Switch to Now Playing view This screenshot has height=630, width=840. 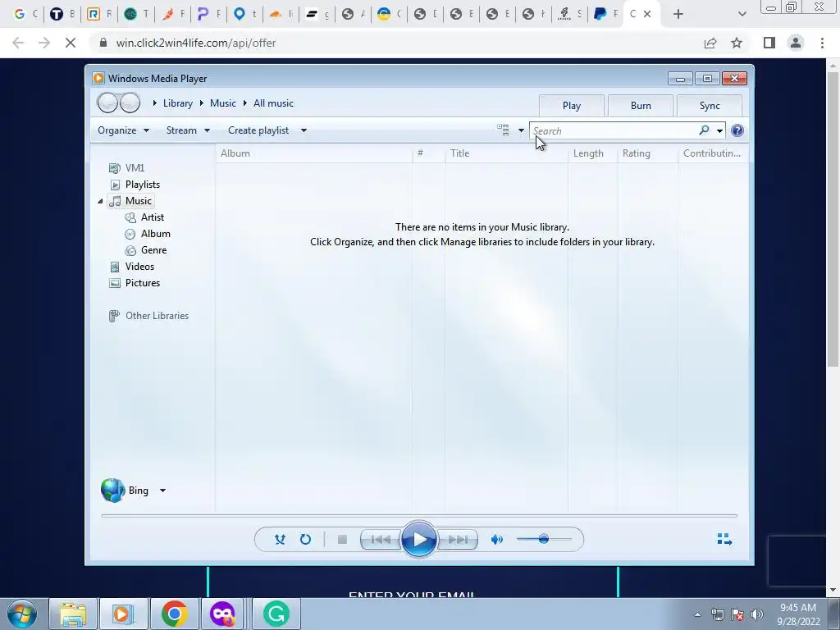point(724,539)
